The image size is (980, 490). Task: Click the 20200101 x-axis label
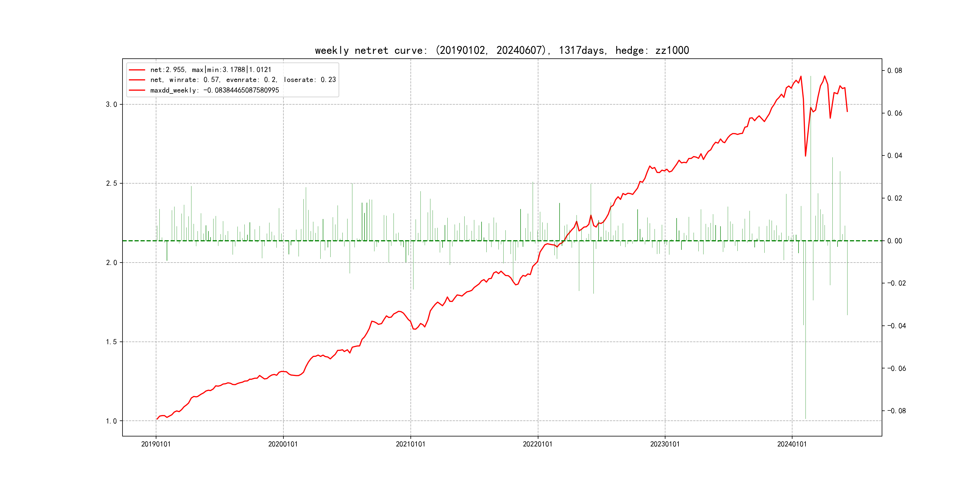pos(283,444)
